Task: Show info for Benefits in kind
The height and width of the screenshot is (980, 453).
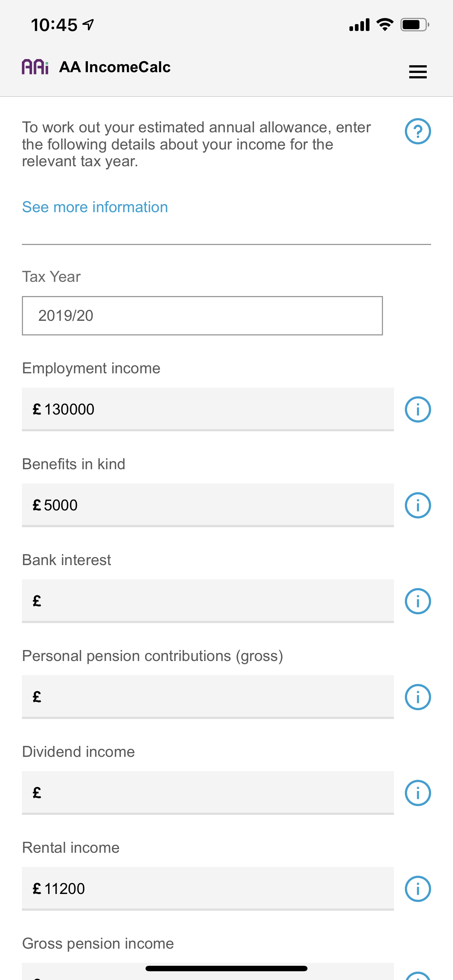Action: click(x=418, y=506)
